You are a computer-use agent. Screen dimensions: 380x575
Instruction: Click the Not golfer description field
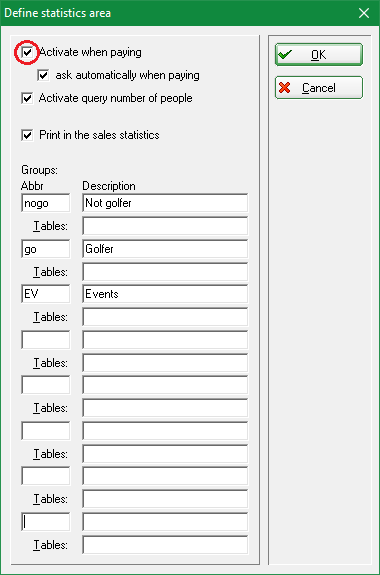[165, 203]
